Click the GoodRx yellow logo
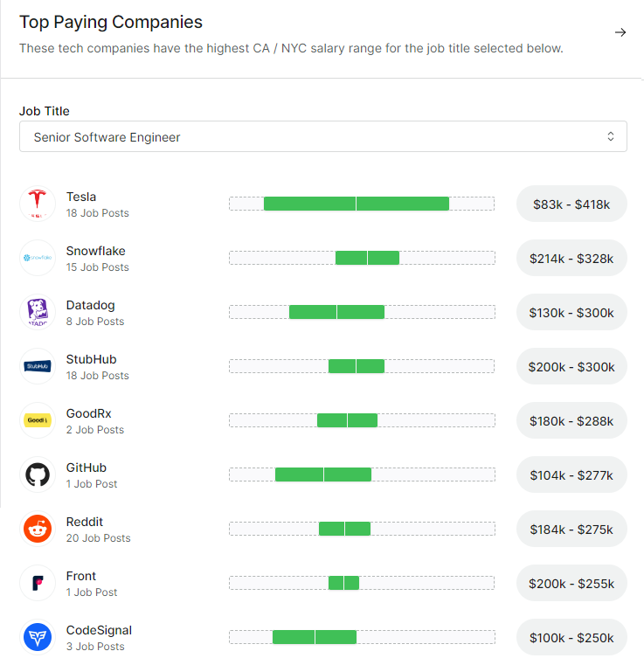 38,420
